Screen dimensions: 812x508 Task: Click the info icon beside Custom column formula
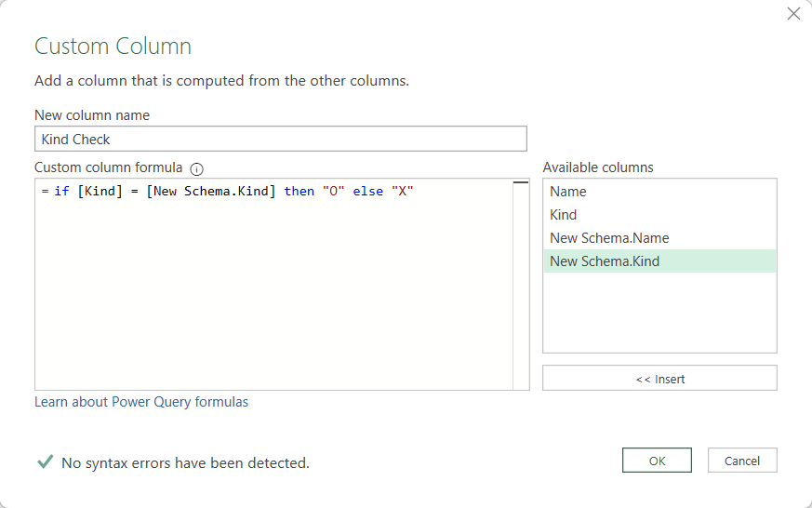[x=196, y=168]
